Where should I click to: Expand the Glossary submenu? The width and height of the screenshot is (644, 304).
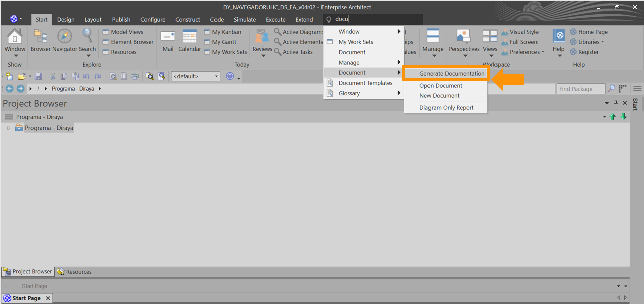tap(364, 93)
